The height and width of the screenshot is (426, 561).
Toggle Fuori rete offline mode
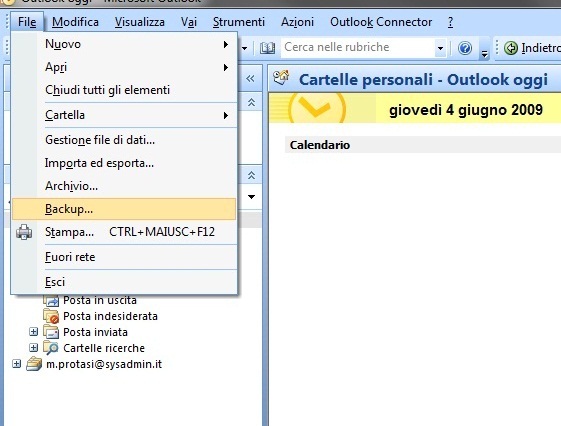pyautogui.click(x=124, y=257)
